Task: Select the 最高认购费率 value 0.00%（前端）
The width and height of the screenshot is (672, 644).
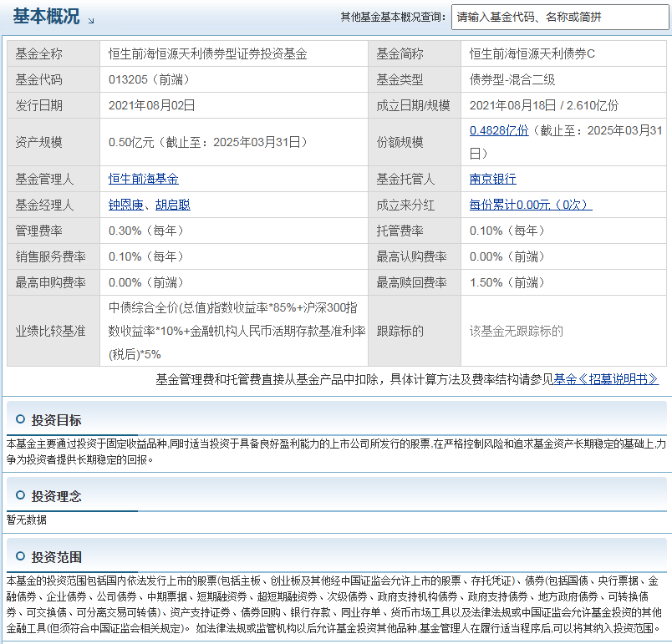Action: click(507, 256)
